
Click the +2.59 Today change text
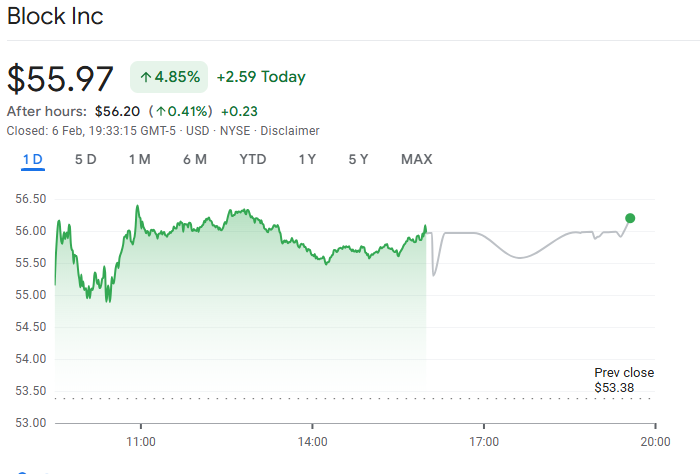pos(261,77)
